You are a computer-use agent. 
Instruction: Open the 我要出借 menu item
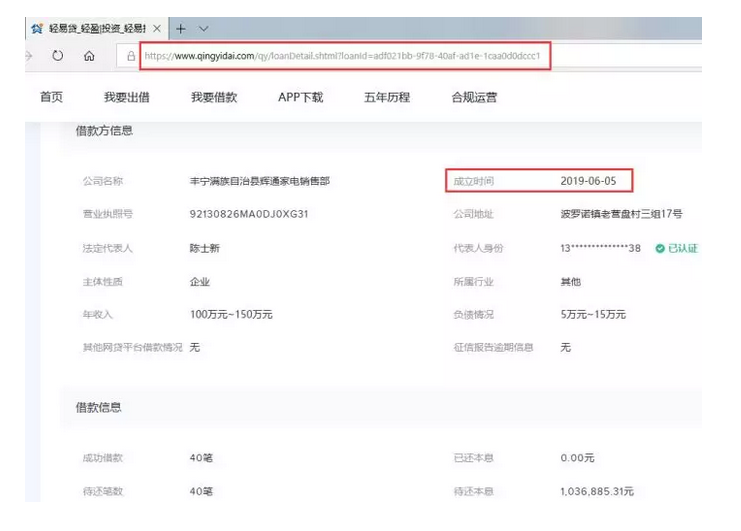127,97
